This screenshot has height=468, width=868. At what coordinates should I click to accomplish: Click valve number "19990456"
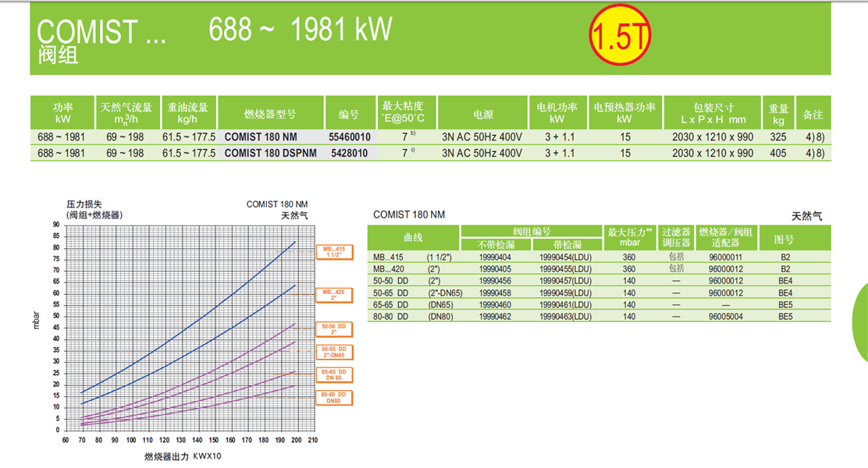(x=496, y=281)
